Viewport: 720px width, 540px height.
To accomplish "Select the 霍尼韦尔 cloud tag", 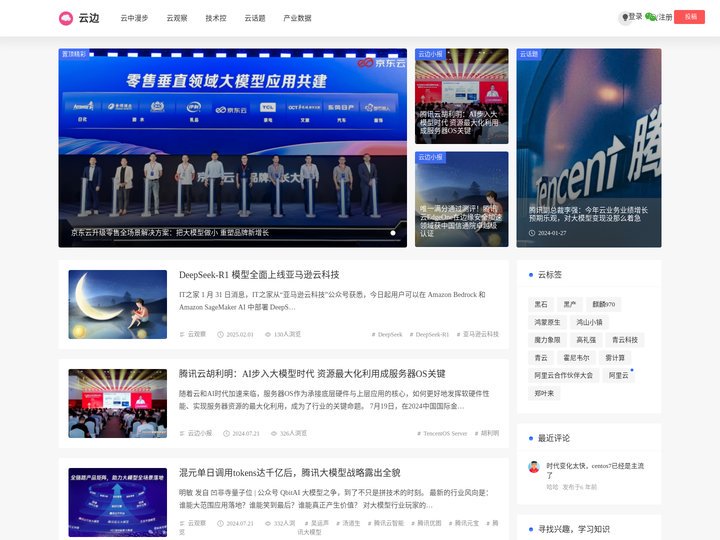I will click(576, 358).
